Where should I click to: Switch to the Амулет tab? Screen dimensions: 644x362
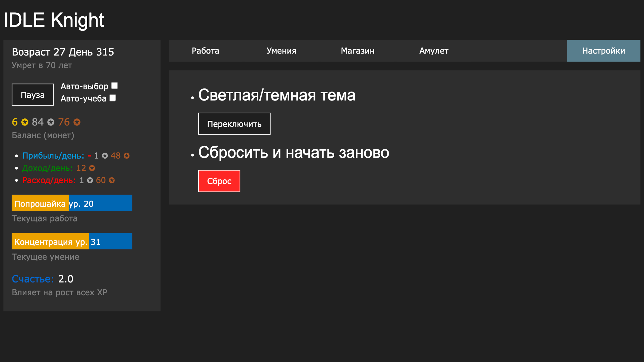(x=434, y=51)
